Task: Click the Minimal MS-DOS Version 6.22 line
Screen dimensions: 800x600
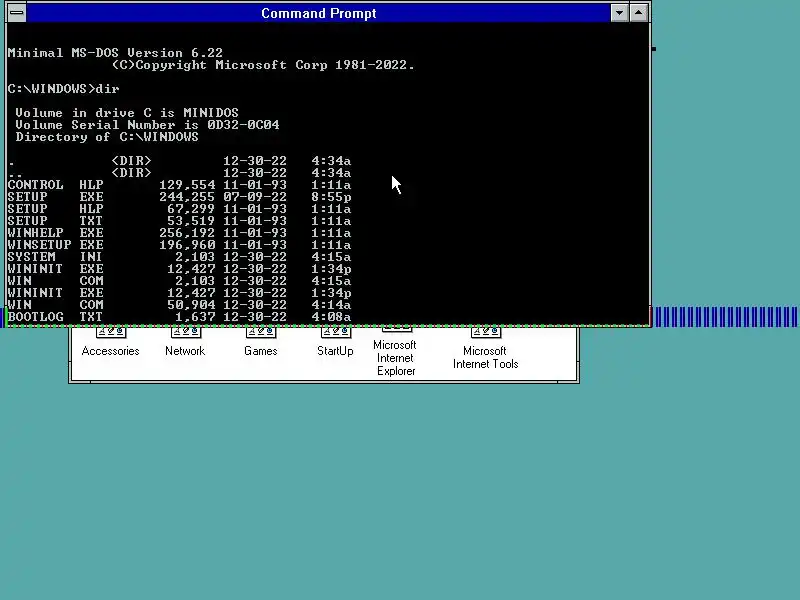Action: point(115,53)
